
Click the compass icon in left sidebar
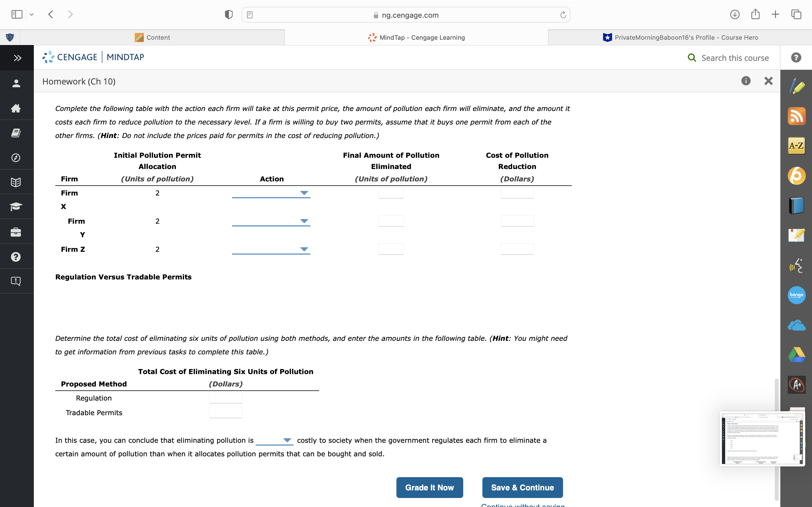(16, 158)
